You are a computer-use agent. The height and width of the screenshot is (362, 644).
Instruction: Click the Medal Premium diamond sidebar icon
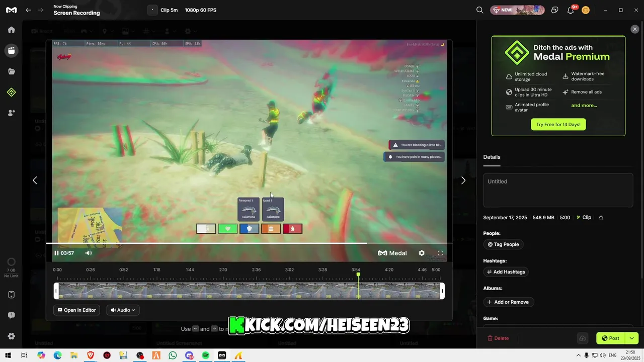pyautogui.click(x=11, y=92)
